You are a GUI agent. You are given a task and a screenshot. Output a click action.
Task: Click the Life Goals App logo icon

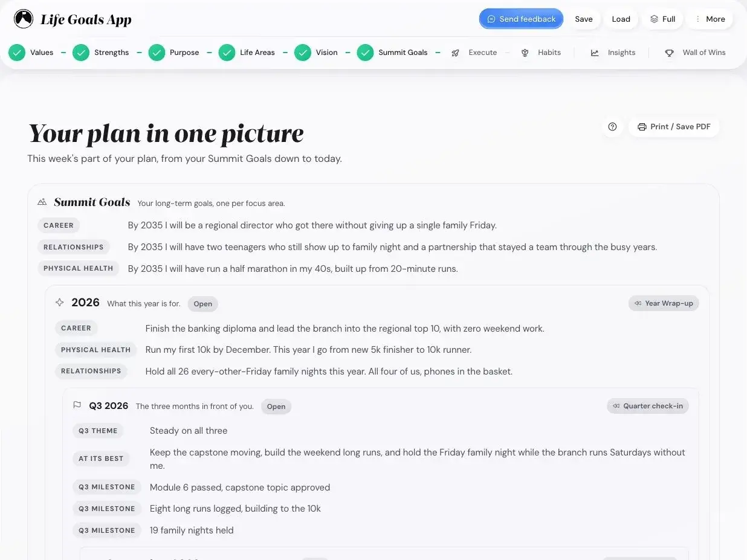click(x=24, y=19)
